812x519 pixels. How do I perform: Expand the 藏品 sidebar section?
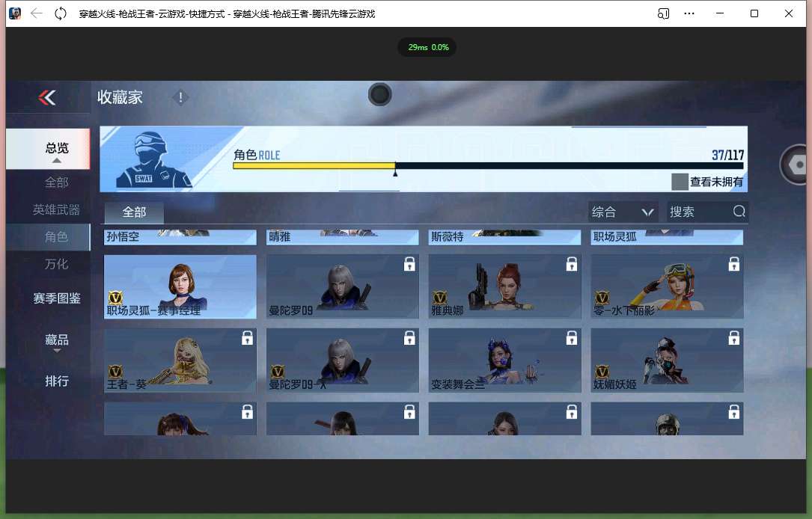(57, 342)
